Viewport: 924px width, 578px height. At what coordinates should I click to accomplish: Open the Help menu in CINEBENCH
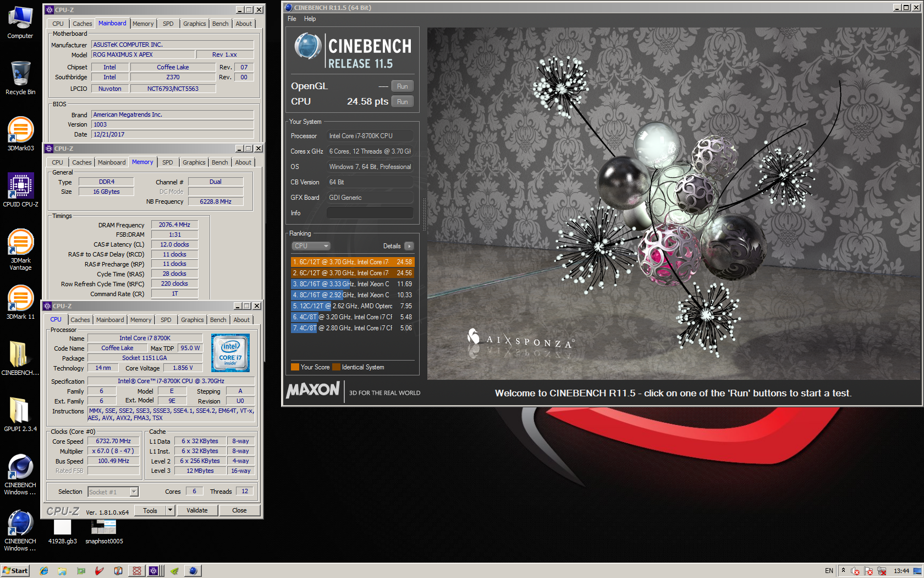[x=310, y=19]
